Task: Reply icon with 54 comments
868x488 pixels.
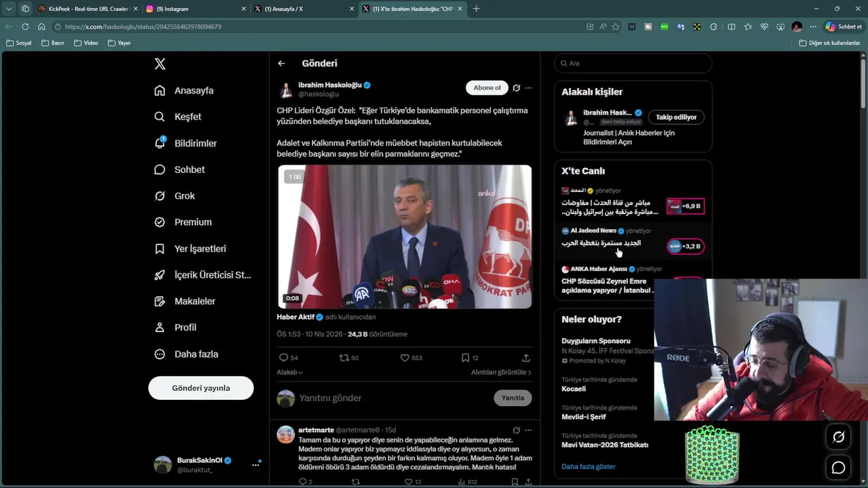Action: point(283,358)
